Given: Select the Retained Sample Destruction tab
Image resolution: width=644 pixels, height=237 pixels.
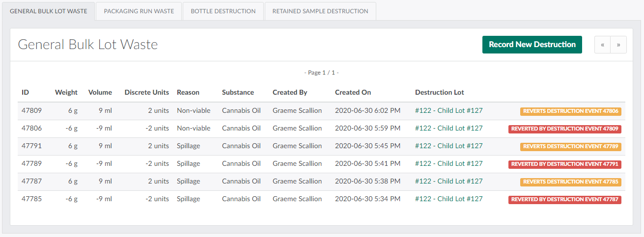Looking at the screenshot, I should (x=320, y=11).
